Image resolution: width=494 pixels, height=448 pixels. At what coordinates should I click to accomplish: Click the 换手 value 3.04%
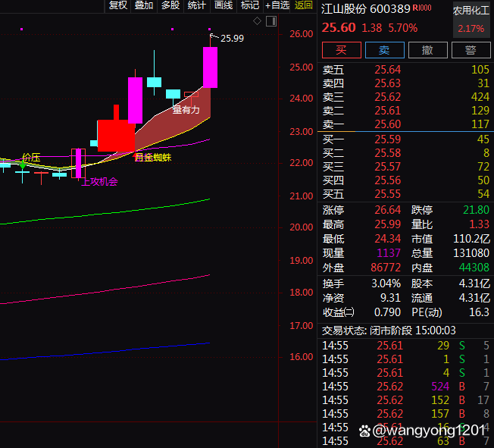[x=386, y=284]
